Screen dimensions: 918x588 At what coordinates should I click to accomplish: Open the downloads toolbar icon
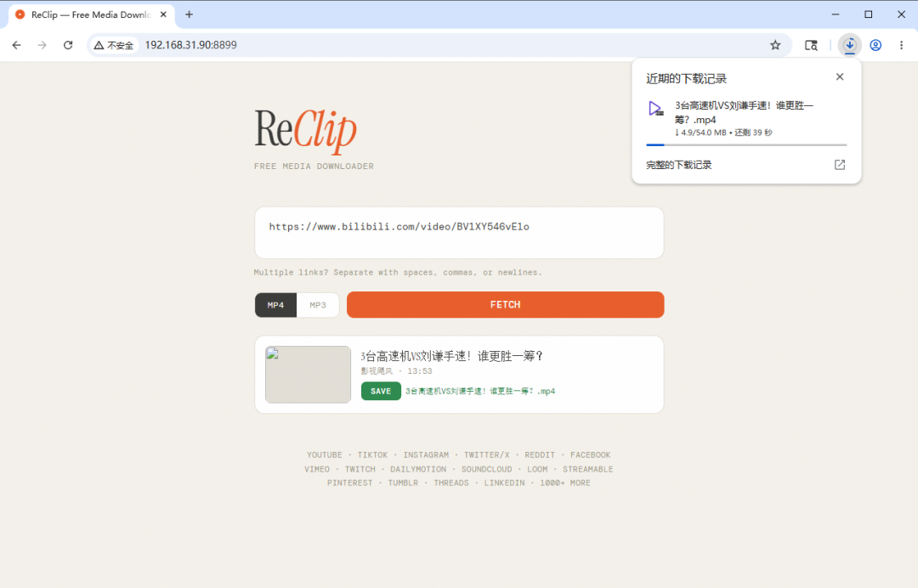(849, 45)
